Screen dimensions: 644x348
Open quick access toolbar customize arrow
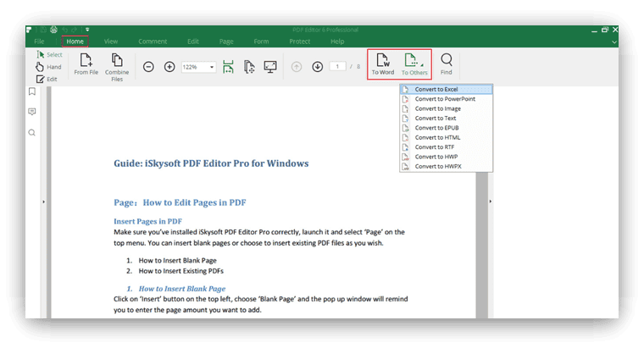[x=87, y=30]
